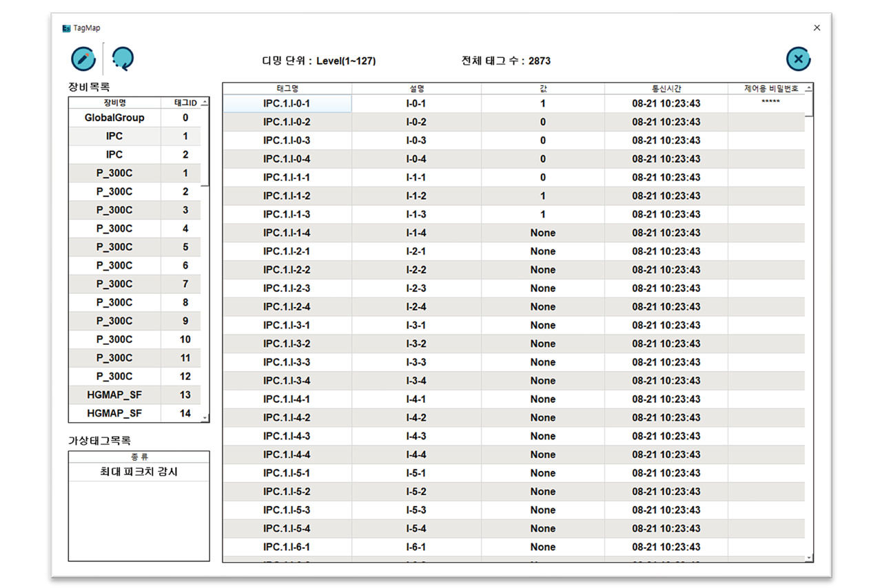Image resolution: width=882 pixels, height=588 pixels.
Task: Click the 통신시간 column header
Action: pyautogui.click(x=666, y=88)
